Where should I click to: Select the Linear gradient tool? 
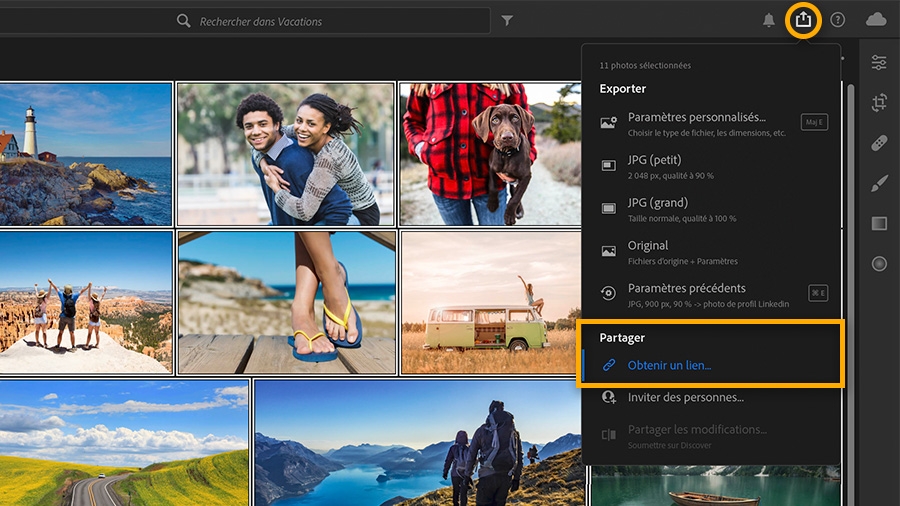pos(879,223)
